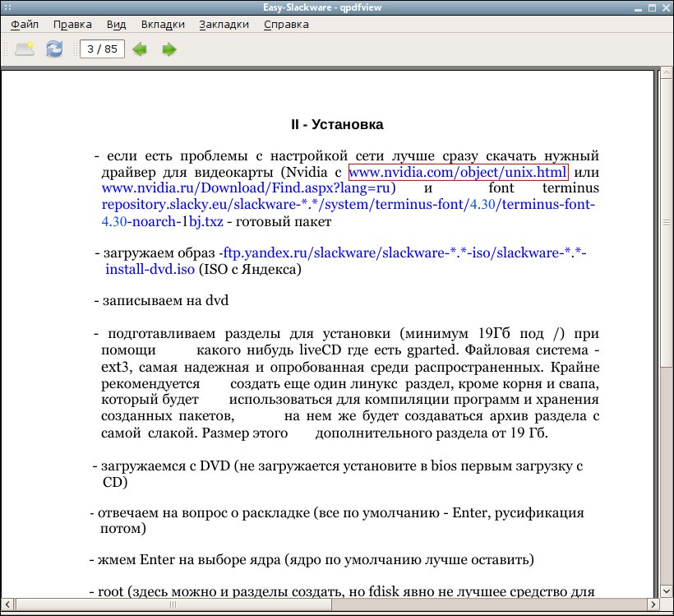This screenshot has height=616, width=674.
Task: Click the open file toolbar icon
Action: tap(25, 49)
